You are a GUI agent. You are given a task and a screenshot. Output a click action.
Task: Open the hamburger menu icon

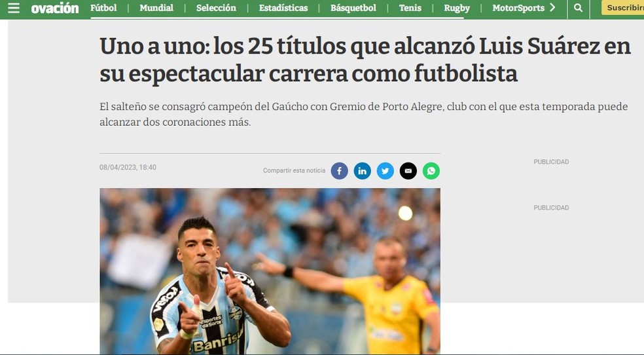click(x=14, y=8)
